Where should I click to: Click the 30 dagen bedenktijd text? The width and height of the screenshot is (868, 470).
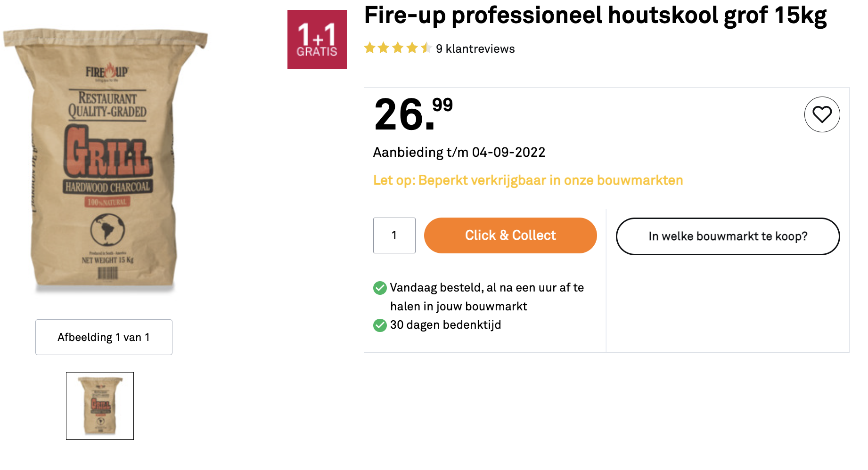445,325
